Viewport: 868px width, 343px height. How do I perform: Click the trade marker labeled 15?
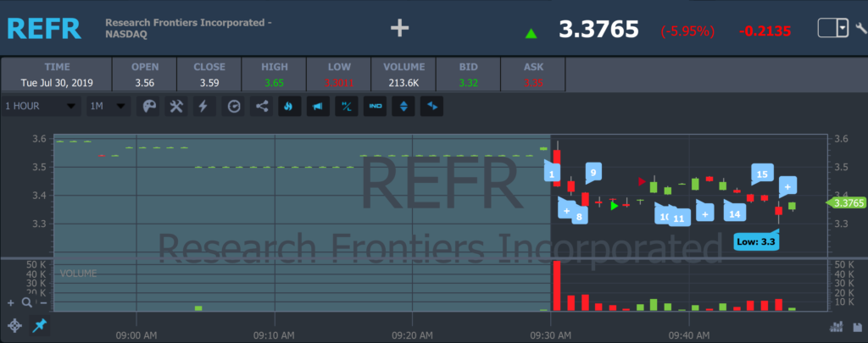[x=761, y=174]
